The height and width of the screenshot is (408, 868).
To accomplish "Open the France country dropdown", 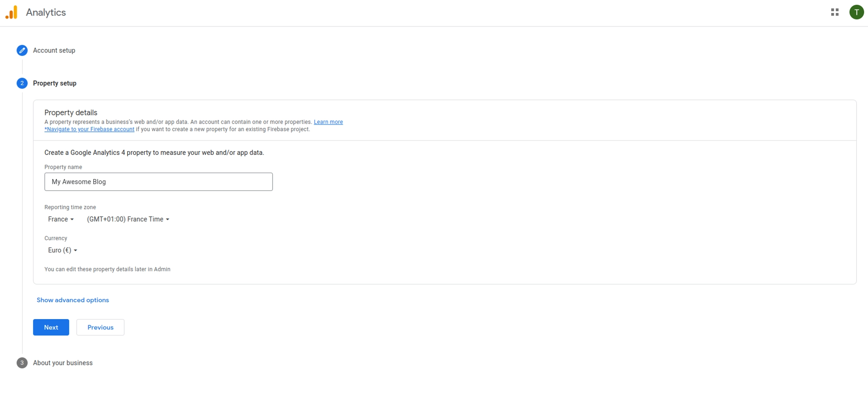I will pos(61,219).
